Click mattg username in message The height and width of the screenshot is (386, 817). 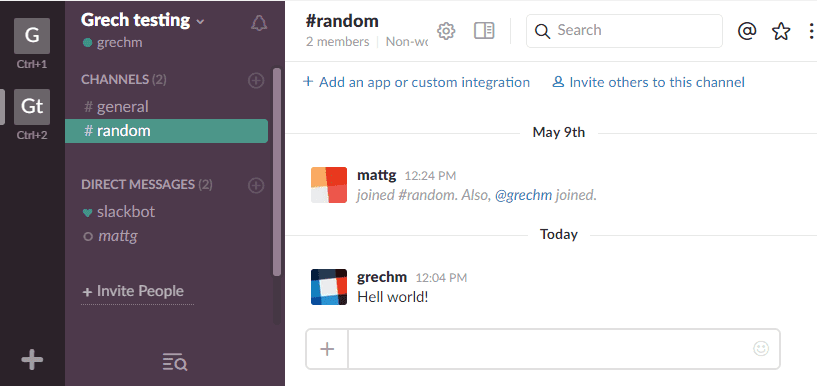point(377,175)
